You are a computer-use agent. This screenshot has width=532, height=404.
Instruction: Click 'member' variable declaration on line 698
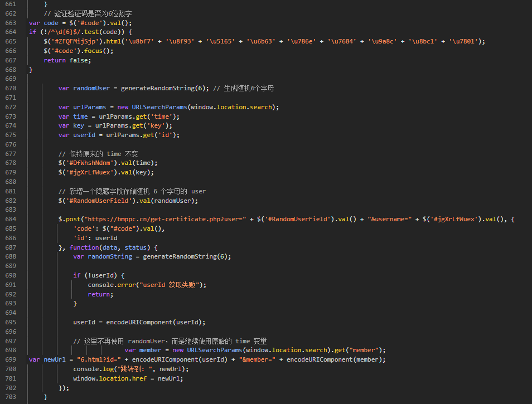click(151, 350)
